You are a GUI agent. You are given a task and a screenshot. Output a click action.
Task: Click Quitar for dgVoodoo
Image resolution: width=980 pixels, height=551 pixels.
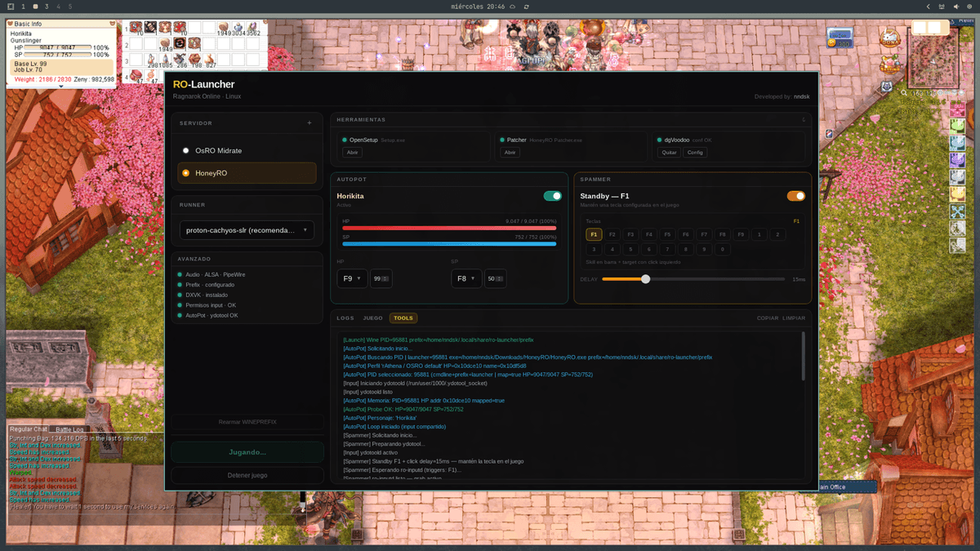pyautogui.click(x=669, y=153)
